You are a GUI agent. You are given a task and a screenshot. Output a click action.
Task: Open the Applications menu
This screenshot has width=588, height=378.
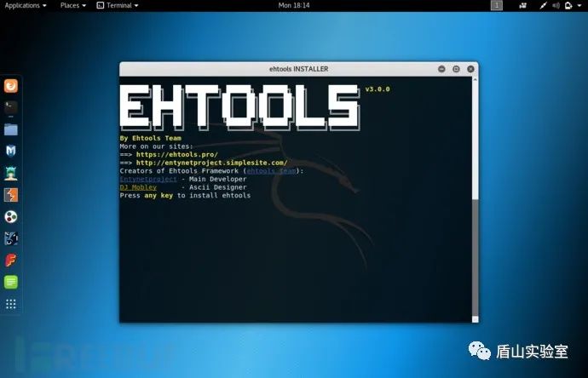(x=26, y=5)
